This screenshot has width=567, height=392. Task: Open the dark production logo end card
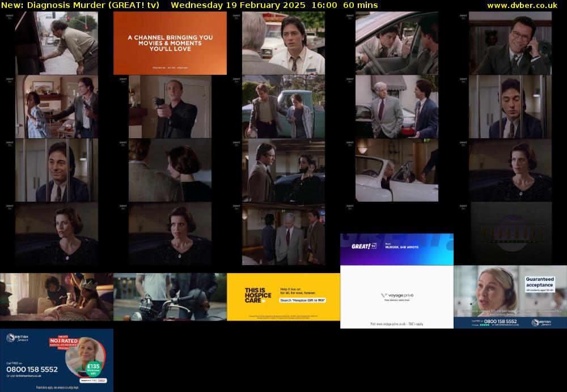click(x=510, y=234)
